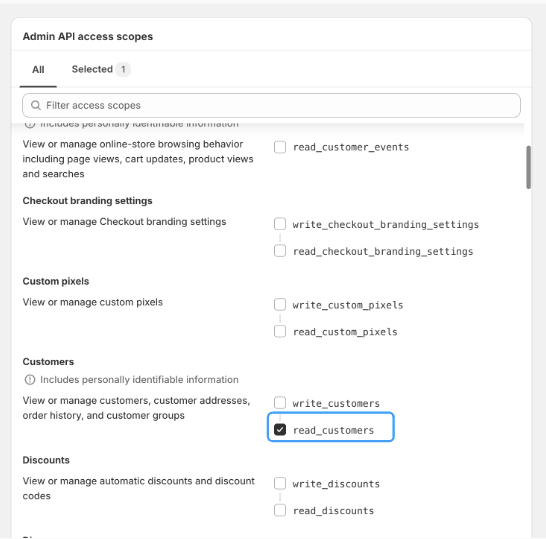Focus the Filter access scopes field
The image size is (546, 539).
[271, 106]
